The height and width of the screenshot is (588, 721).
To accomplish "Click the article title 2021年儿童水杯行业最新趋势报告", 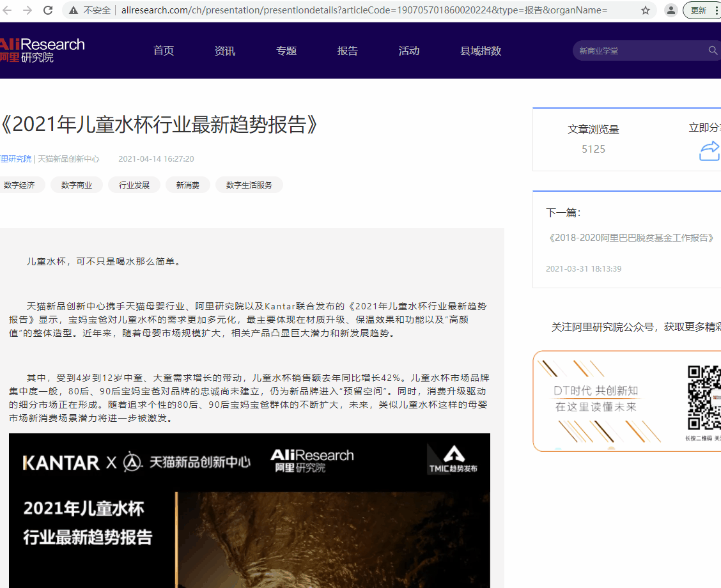I will pyautogui.click(x=159, y=125).
